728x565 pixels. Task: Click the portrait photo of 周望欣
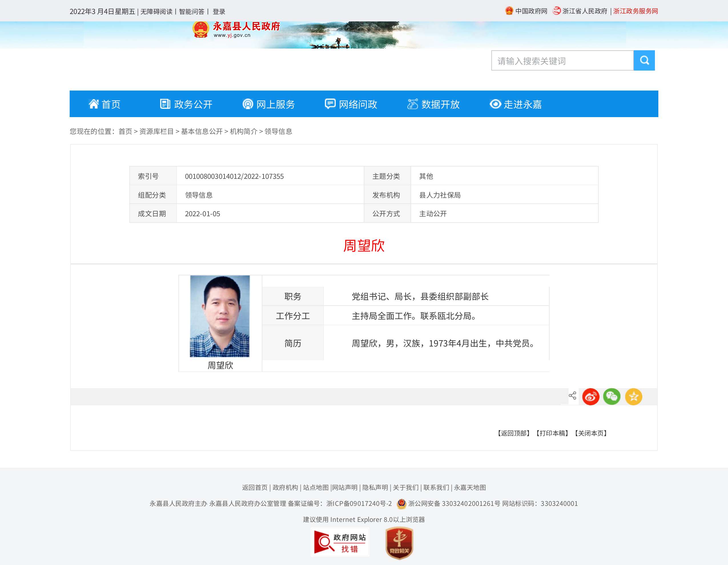[220, 316]
